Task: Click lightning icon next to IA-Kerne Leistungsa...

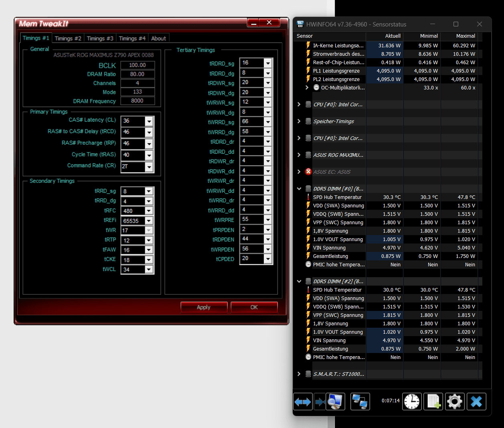Action: tap(308, 45)
